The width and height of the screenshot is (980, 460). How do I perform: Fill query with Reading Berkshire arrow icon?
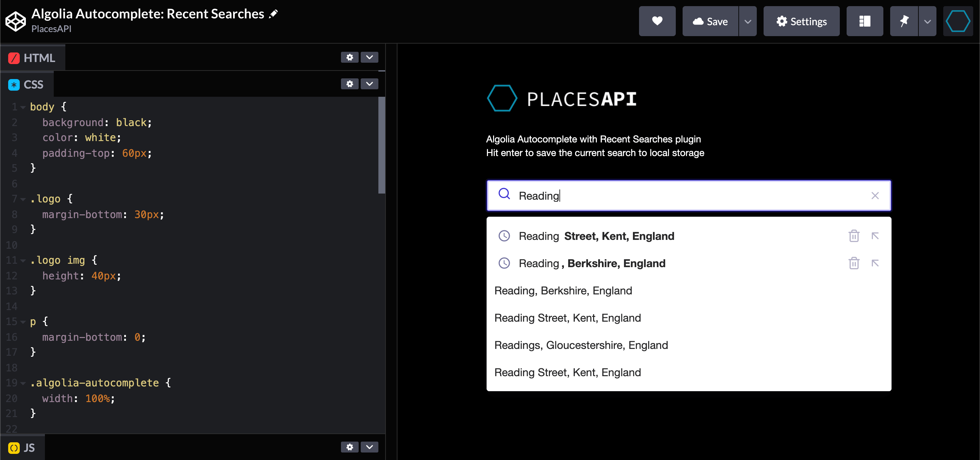click(x=875, y=263)
